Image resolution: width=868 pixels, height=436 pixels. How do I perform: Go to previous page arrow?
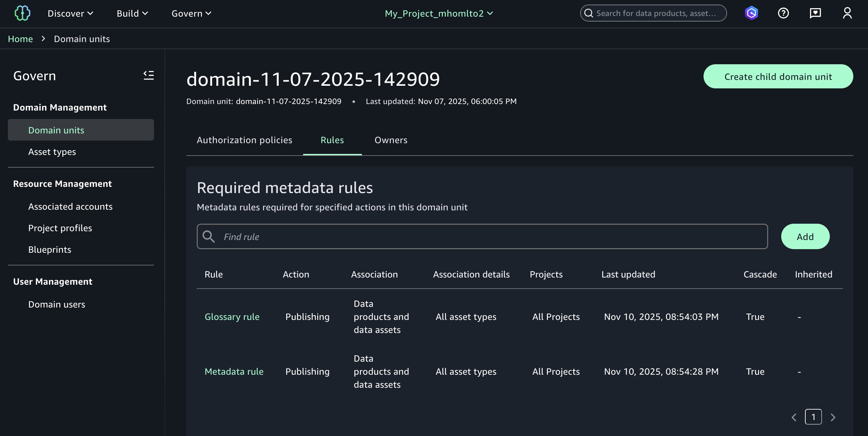794,417
